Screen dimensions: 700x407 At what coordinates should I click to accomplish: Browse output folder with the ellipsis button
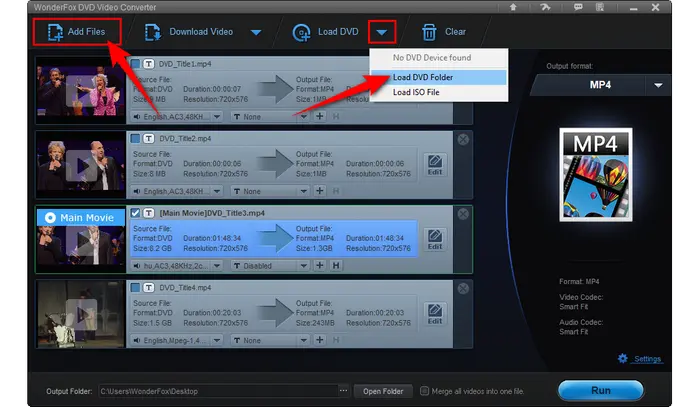[x=343, y=391]
